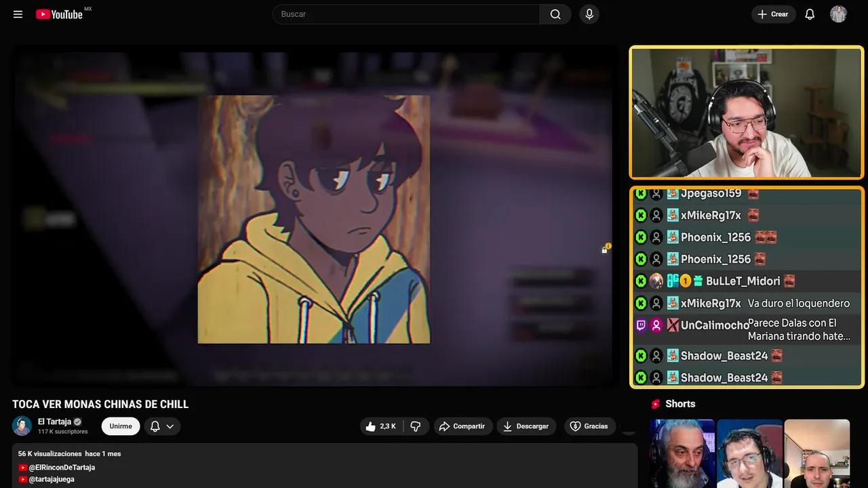This screenshot has width=868, height=488.
Task: Open the @ElRinconDeTartaja channel link
Action: pyautogui.click(x=62, y=468)
